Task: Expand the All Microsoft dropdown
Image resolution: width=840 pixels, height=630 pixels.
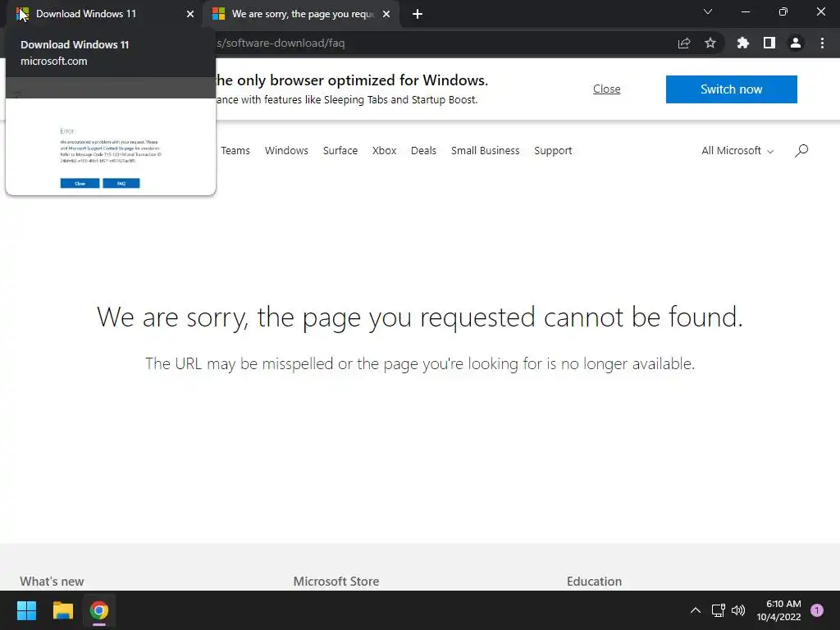Action: [737, 151]
